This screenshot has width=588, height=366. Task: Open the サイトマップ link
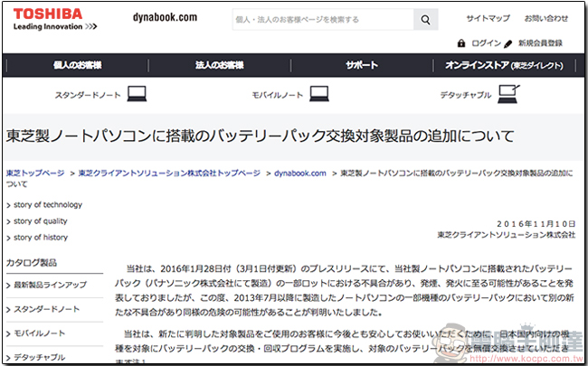(x=488, y=18)
